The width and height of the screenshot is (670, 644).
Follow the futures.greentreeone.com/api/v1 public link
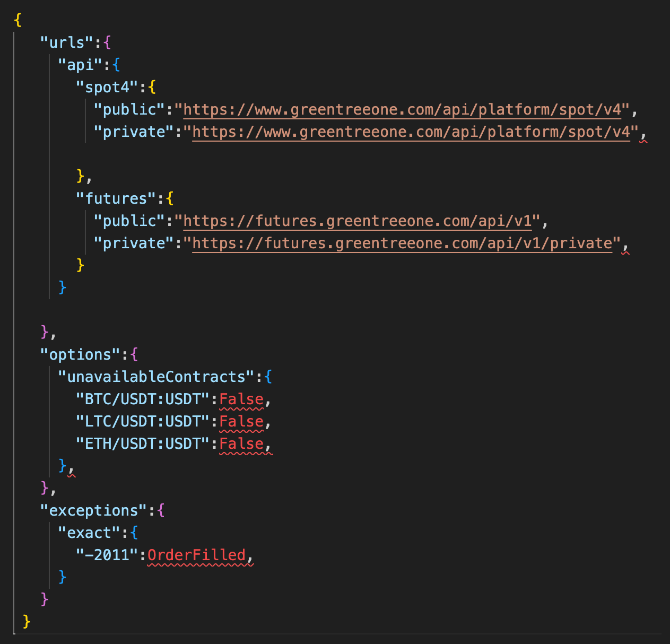point(358,221)
